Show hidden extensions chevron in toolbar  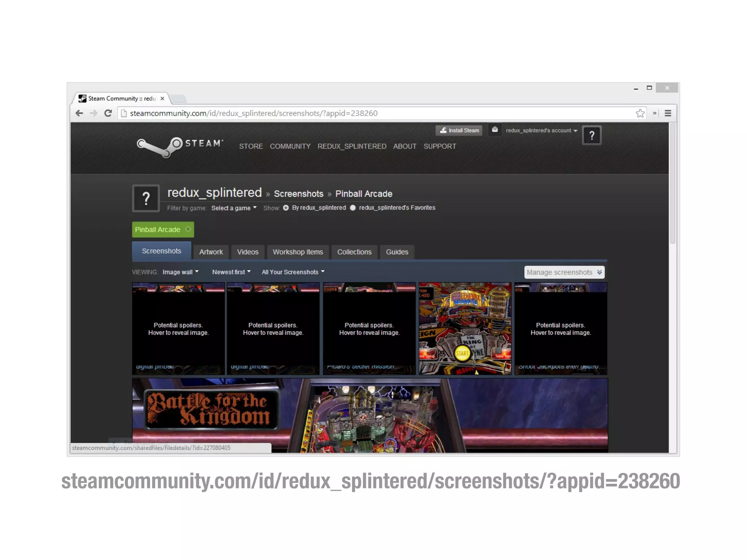654,113
